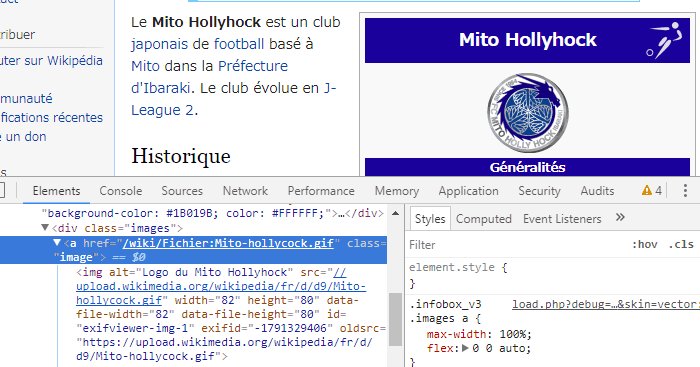Follow the japonais link in article
700x367 pixels.
159,44
